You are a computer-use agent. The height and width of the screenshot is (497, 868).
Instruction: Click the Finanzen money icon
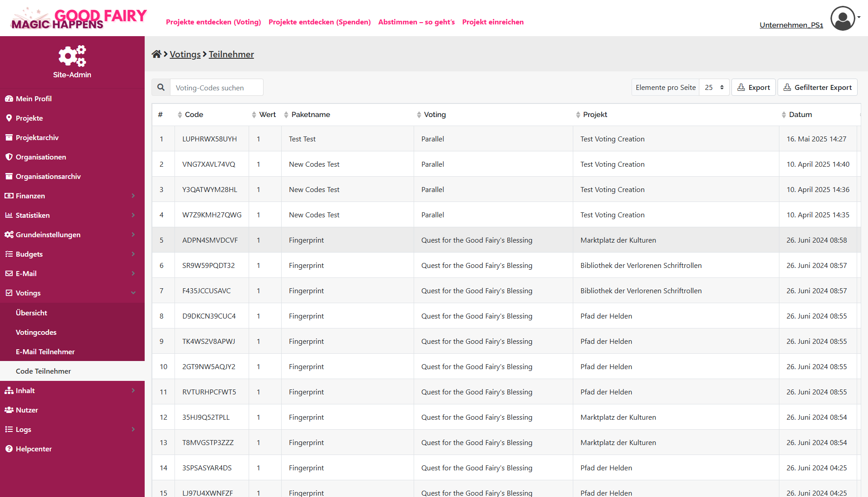9,196
